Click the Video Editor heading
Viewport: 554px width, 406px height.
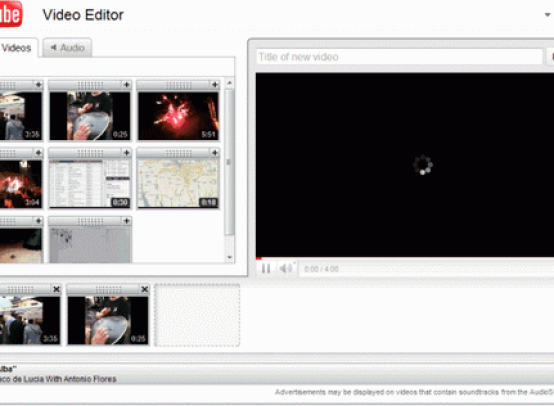[x=83, y=15]
